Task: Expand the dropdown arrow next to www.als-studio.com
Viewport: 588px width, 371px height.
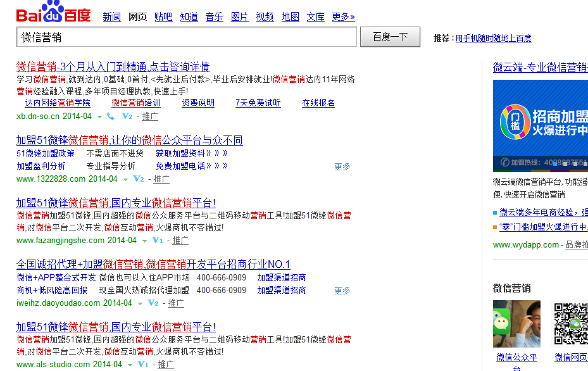Action: pos(130,365)
